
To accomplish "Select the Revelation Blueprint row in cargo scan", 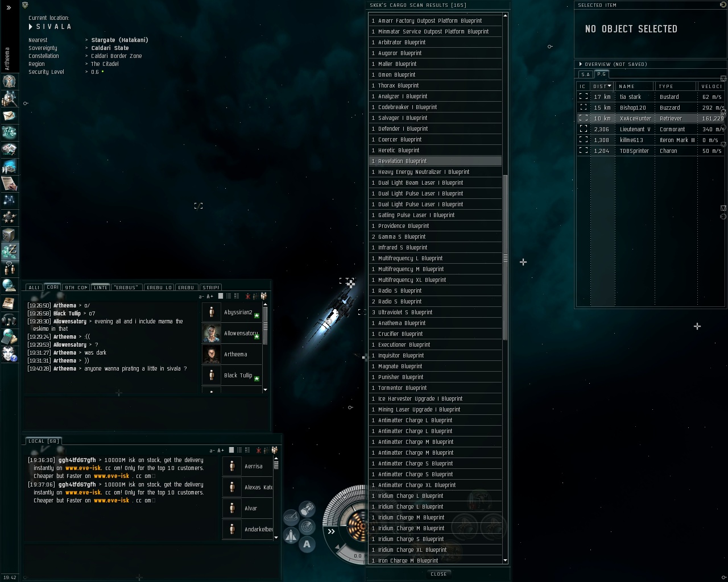I will coord(436,161).
